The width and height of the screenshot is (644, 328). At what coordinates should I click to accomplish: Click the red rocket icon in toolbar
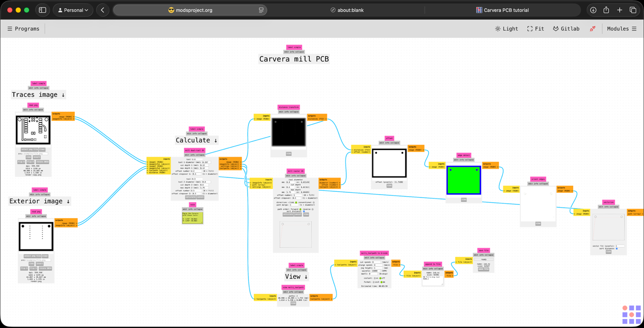pos(593,29)
